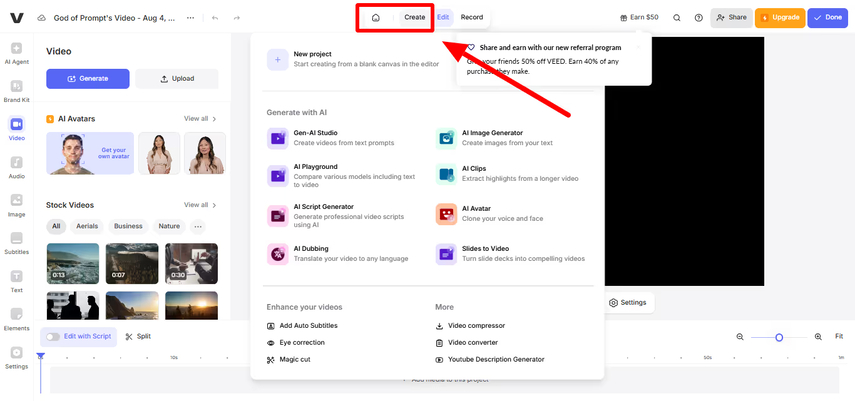Expand View all for Stock Videos
Image resolution: width=855 pixels, height=401 pixels.
[200, 205]
